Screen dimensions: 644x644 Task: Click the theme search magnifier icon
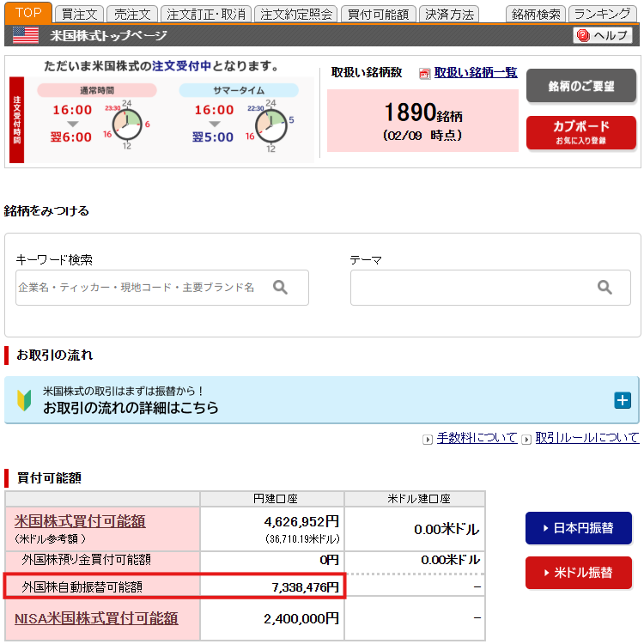605,288
